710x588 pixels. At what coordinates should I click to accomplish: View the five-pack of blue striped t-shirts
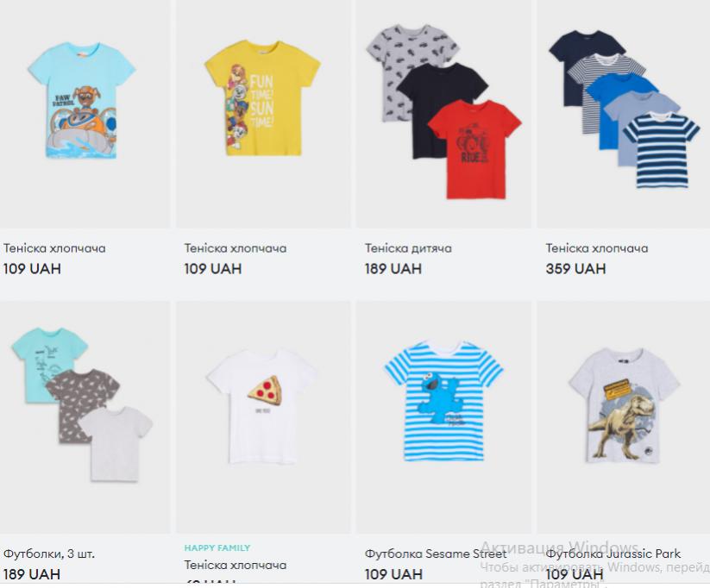tap(625, 109)
